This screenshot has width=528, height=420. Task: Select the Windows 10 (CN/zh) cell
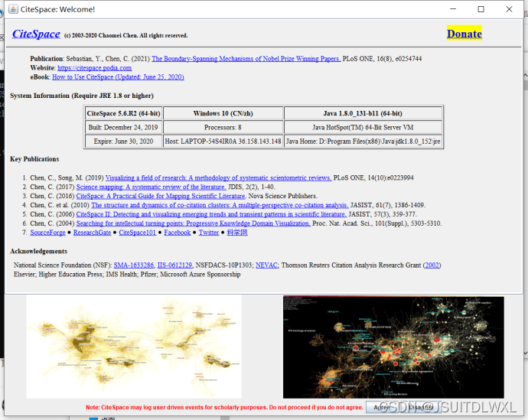(x=223, y=113)
